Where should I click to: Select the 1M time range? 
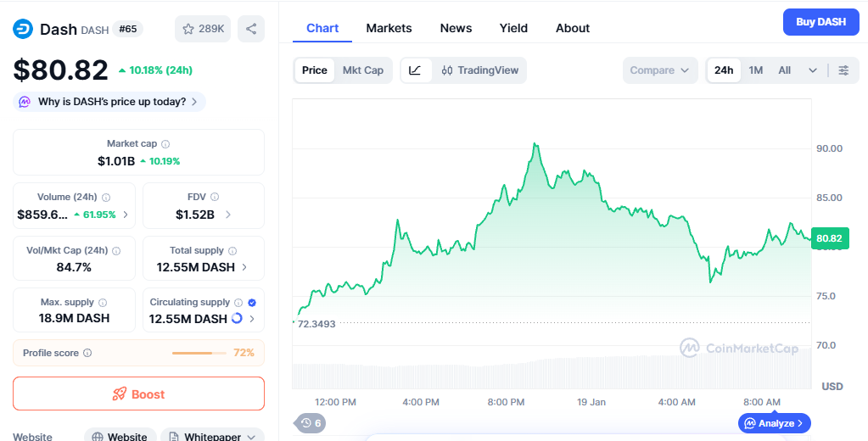tap(756, 70)
